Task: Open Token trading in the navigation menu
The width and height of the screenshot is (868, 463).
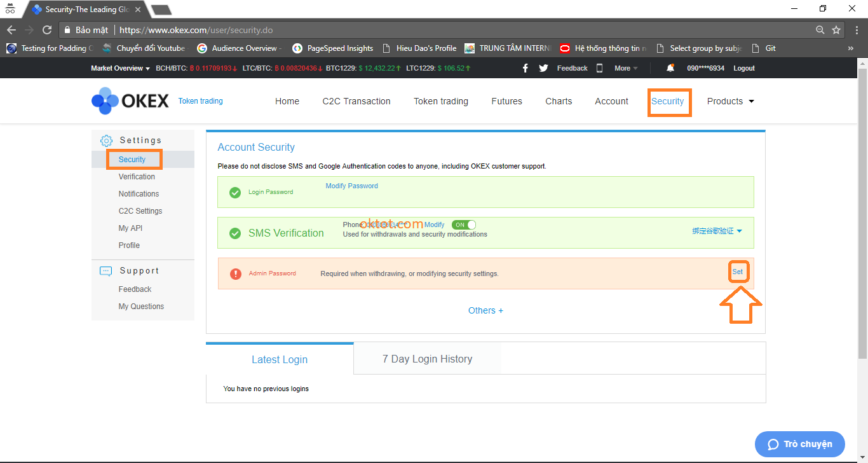Action: (x=440, y=101)
